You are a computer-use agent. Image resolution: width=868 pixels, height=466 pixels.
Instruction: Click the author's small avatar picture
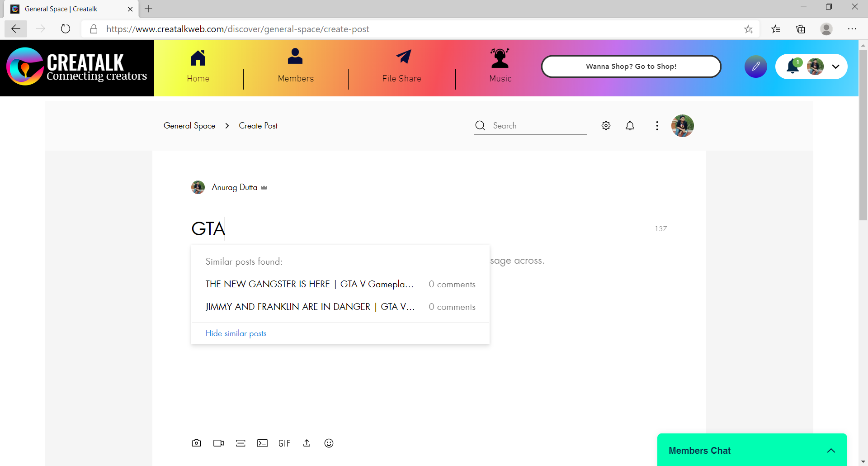(x=198, y=187)
